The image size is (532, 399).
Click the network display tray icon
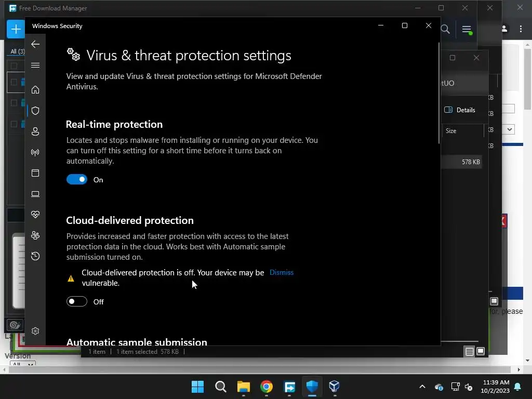click(455, 387)
